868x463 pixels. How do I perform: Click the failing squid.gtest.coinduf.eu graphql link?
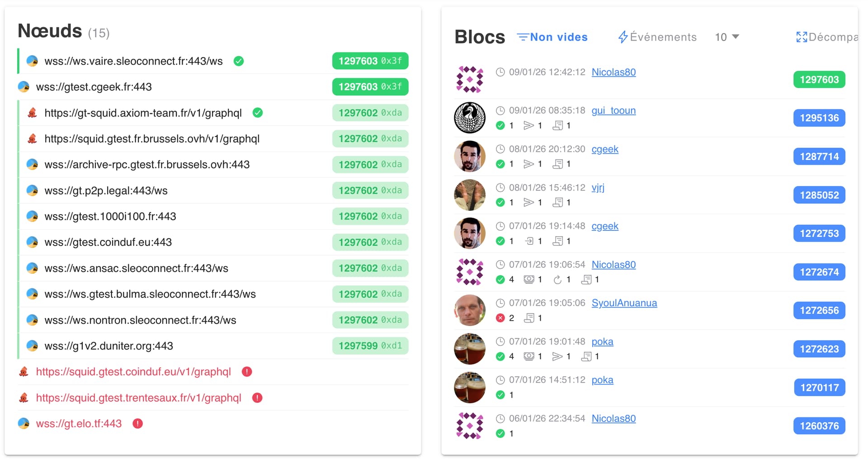(133, 372)
